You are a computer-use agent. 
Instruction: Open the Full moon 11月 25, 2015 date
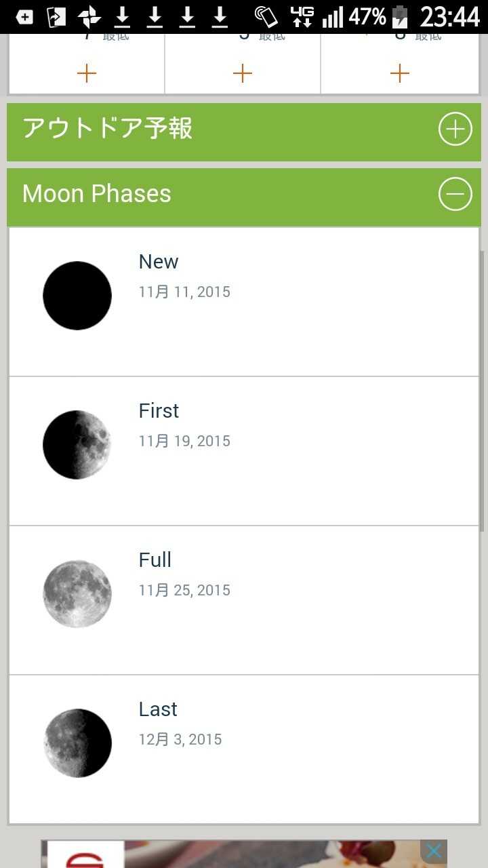[184, 591]
